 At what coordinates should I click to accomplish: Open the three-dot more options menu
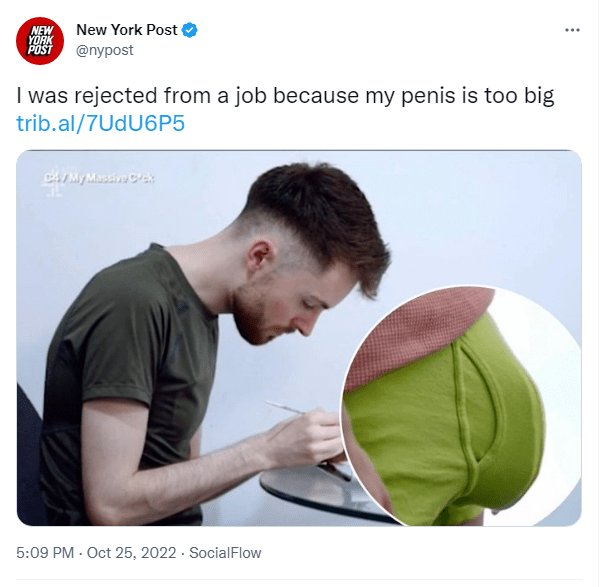[572, 30]
